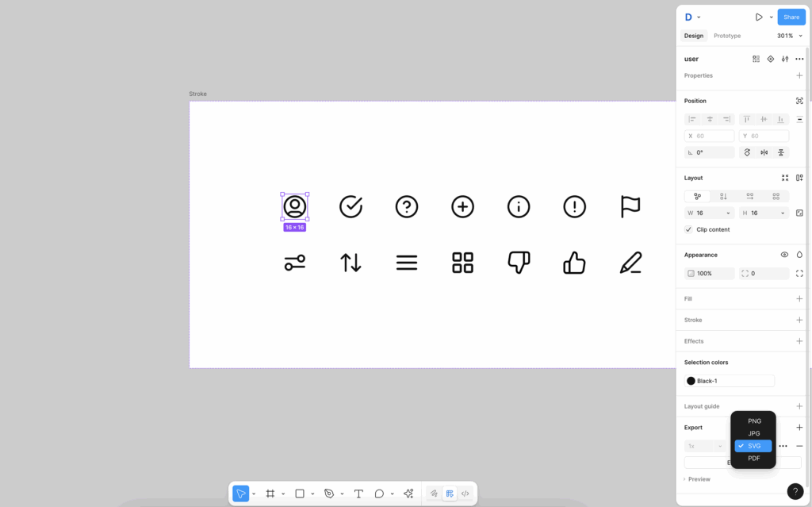
Task: Select the Pen tool
Action: click(329, 494)
